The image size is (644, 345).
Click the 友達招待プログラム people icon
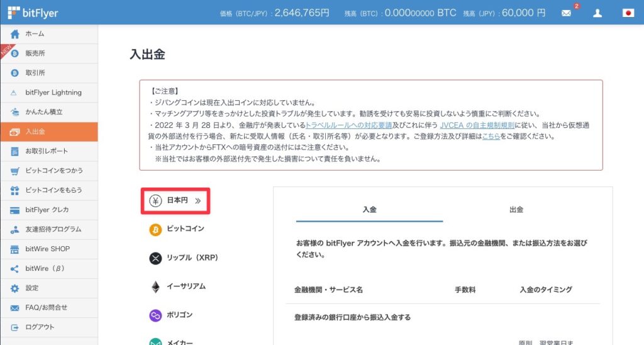point(15,229)
